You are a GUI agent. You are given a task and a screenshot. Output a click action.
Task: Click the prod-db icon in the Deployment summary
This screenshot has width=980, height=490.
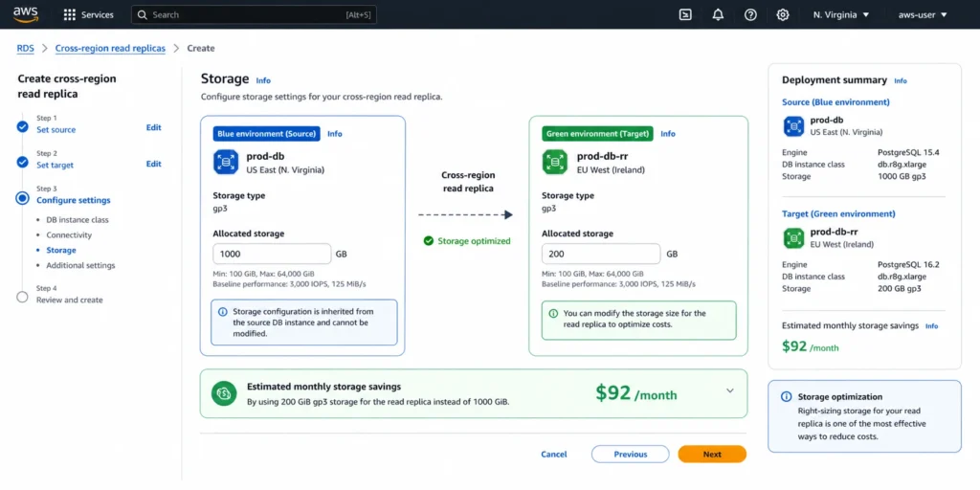pyautogui.click(x=793, y=126)
